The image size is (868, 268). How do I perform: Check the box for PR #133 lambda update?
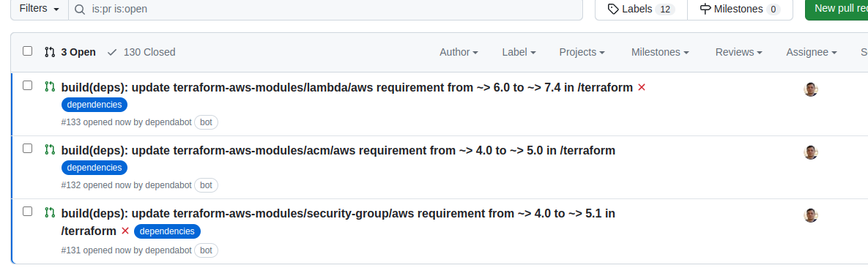point(27,85)
